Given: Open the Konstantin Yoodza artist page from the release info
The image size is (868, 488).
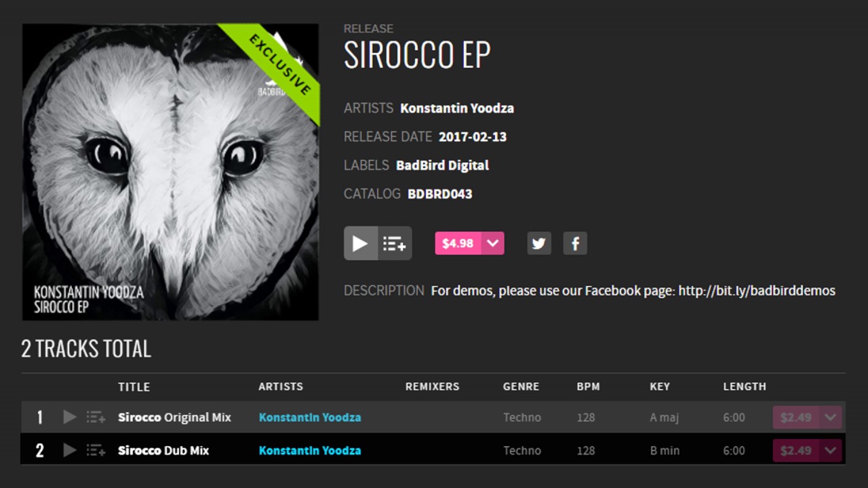Looking at the screenshot, I should tap(457, 108).
